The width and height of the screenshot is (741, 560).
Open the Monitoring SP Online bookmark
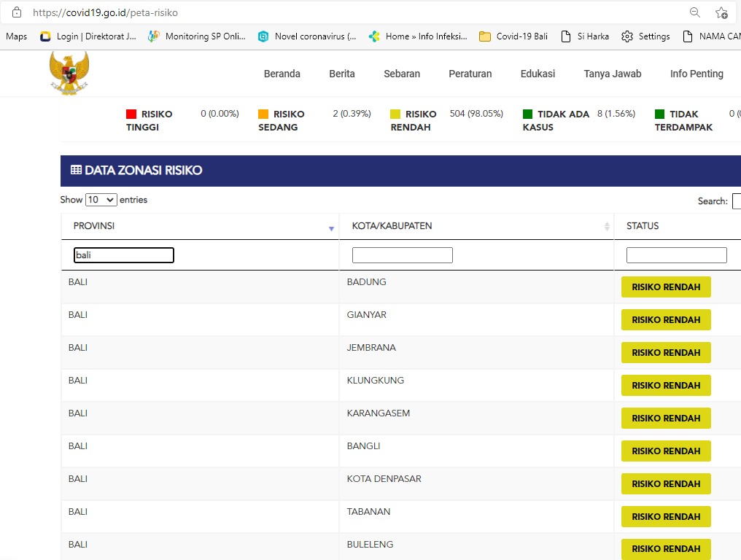196,36
